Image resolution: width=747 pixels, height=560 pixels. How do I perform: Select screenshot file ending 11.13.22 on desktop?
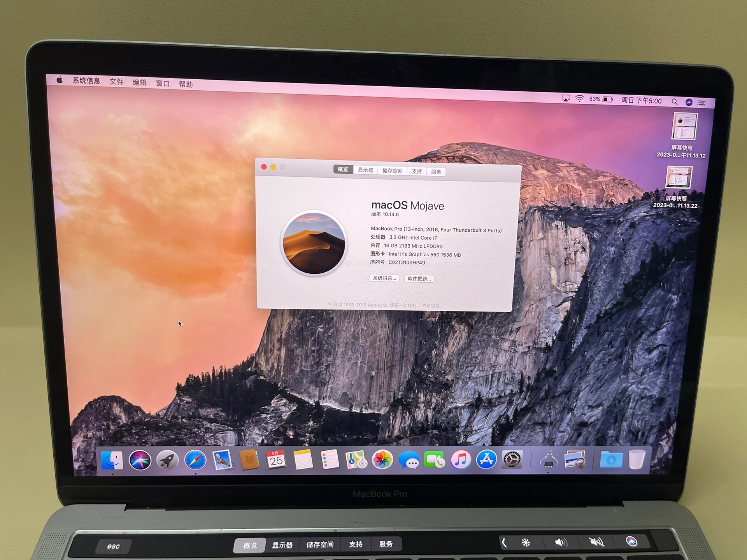[x=678, y=187]
